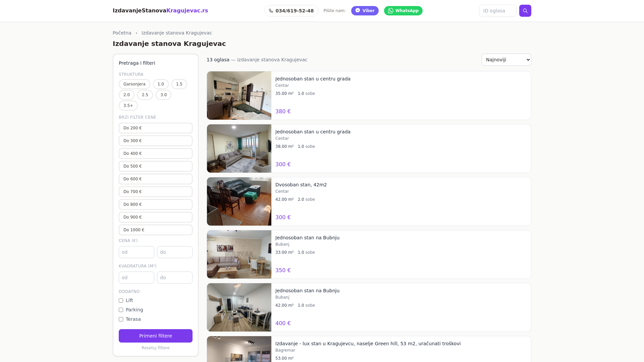Click the phone icon beside 034/619-52-48

[x=271, y=11]
